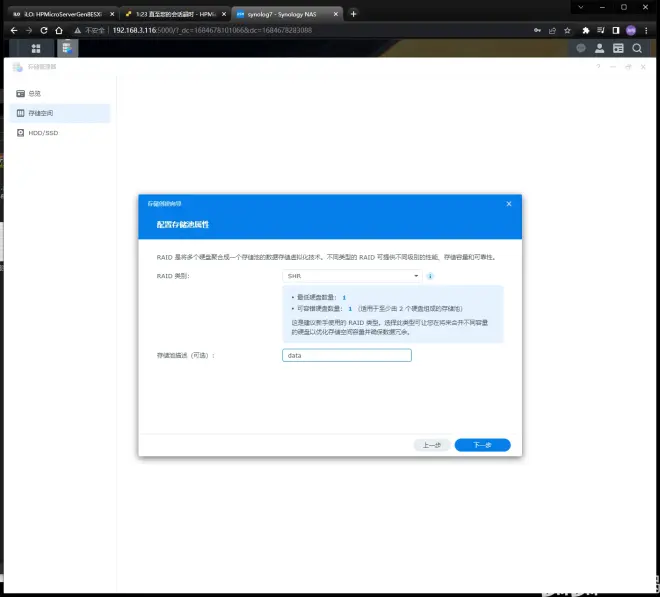Click the previous step button in the wizard

(432, 445)
